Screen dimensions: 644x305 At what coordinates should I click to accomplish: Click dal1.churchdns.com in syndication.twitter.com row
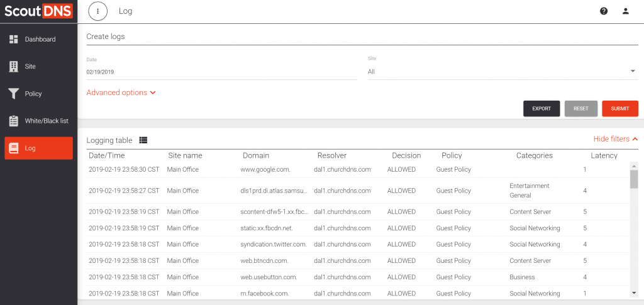pyautogui.click(x=342, y=244)
